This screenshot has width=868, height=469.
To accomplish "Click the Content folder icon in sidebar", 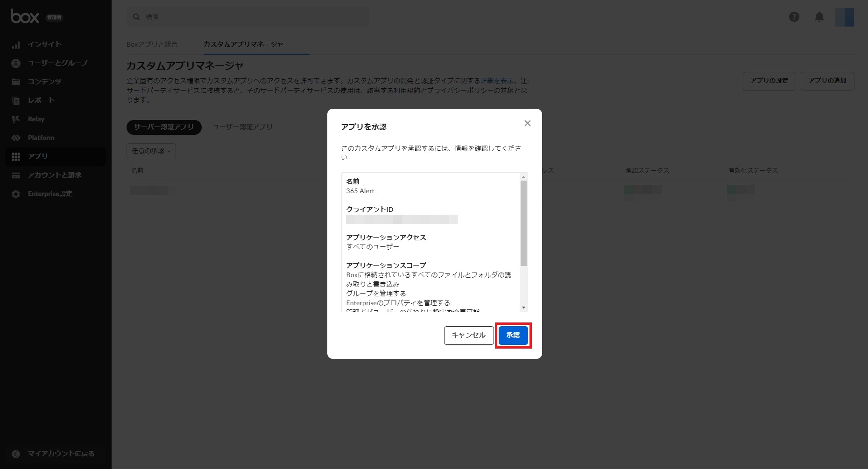I will [x=16, y=82].
